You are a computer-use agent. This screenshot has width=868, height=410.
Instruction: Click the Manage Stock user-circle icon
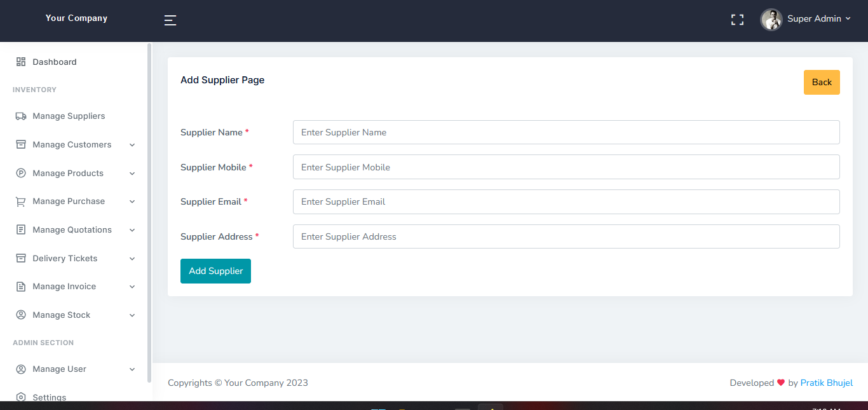[21, 315]
